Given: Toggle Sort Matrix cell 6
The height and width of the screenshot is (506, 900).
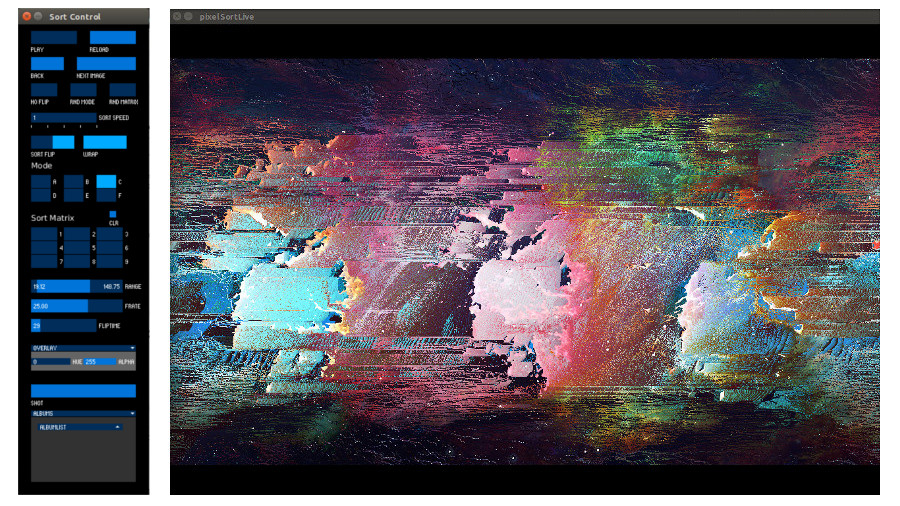Looking at the screenshot, I should (x=110, y=248).
